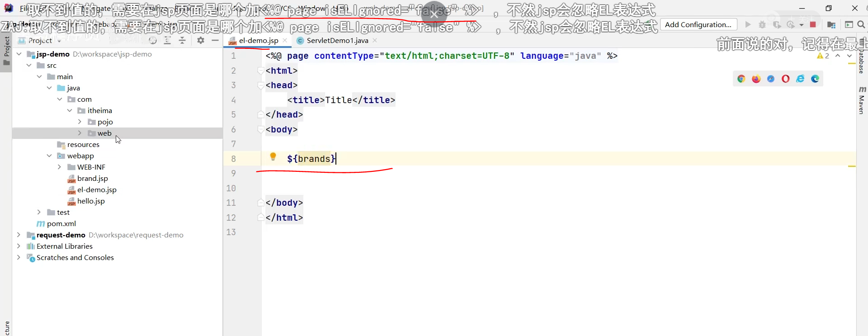Go to previous highlighted problem arrow
868x336 pixels.
click(x=838, y=56)
